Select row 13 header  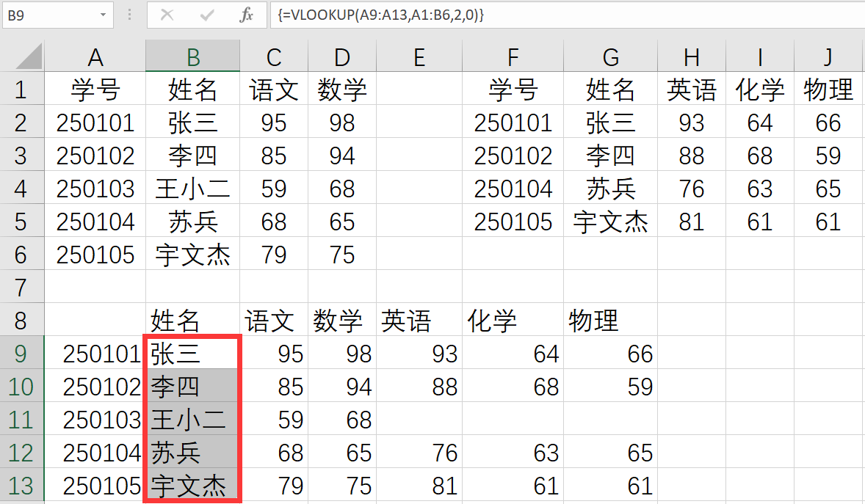[x=21, y=485]
